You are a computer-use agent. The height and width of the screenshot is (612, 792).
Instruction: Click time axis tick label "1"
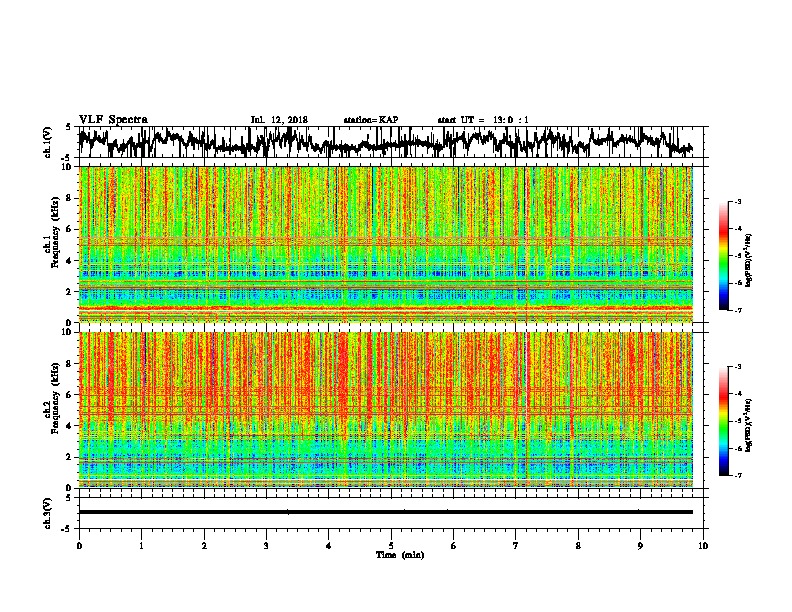141,546
